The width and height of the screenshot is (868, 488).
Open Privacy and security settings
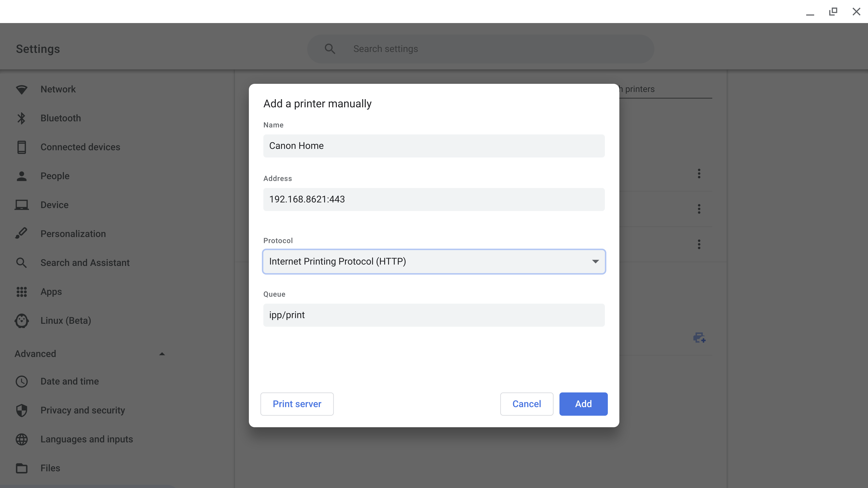[83, 410]
